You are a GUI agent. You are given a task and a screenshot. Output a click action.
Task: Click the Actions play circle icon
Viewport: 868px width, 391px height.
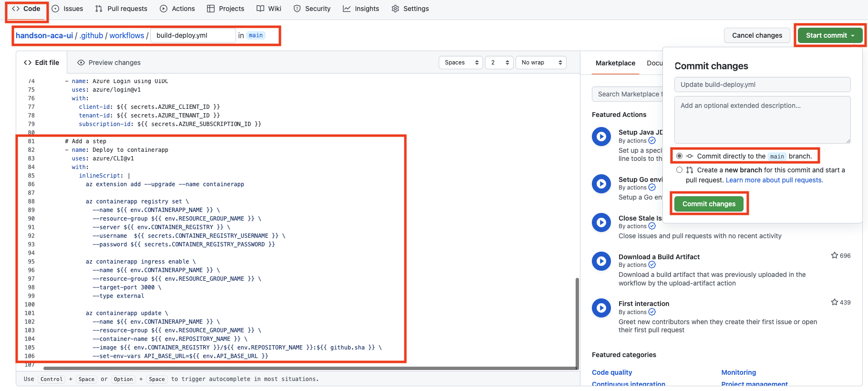click(x=164, y=9)
